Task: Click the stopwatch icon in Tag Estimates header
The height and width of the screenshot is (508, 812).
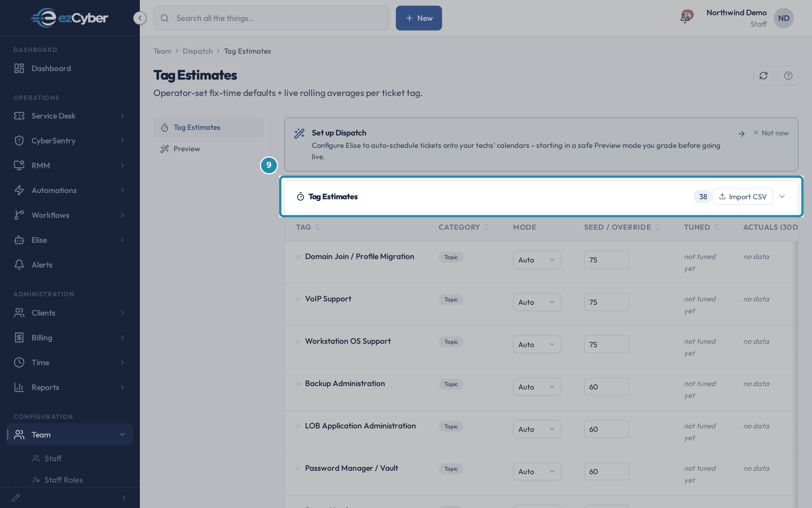Action: (x=300, y=196)
